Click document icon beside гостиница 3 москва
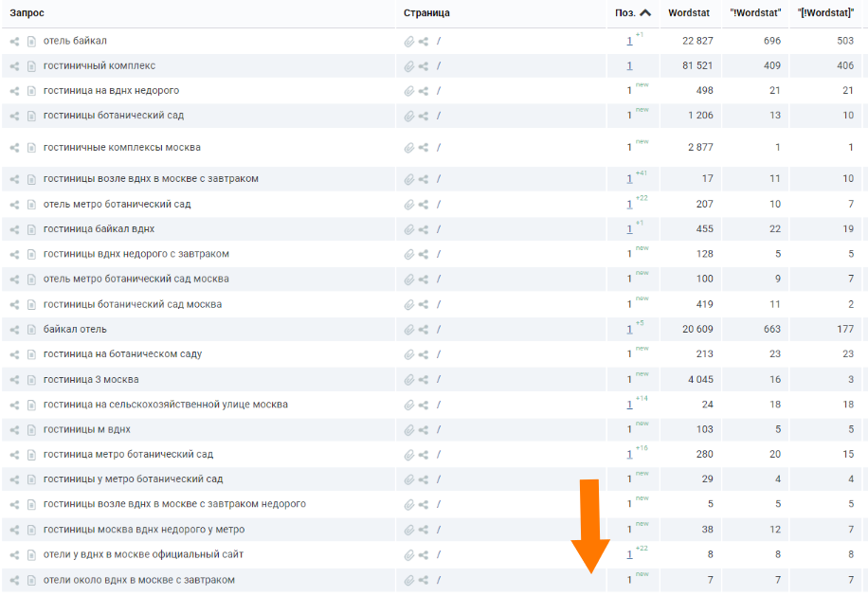Image resolution: width=868 pixels, height=596 pixels. [x=31, y=380]
